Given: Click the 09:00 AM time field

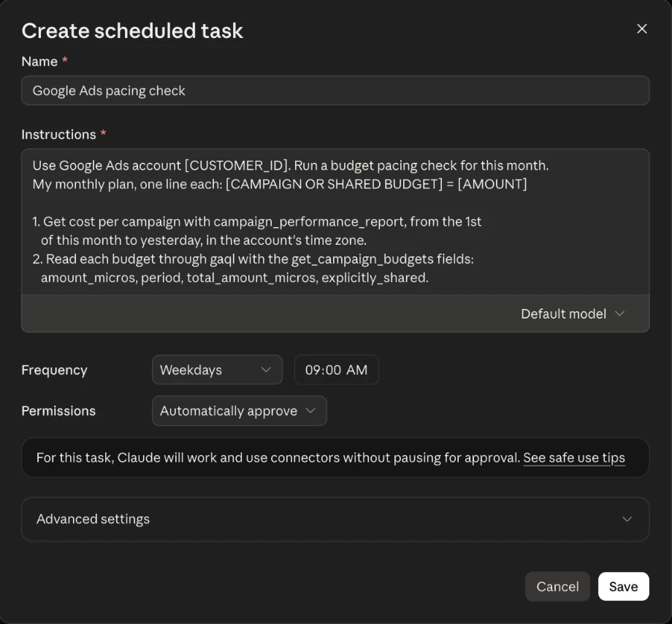Looking at the screenshot, I should [337, 370].
